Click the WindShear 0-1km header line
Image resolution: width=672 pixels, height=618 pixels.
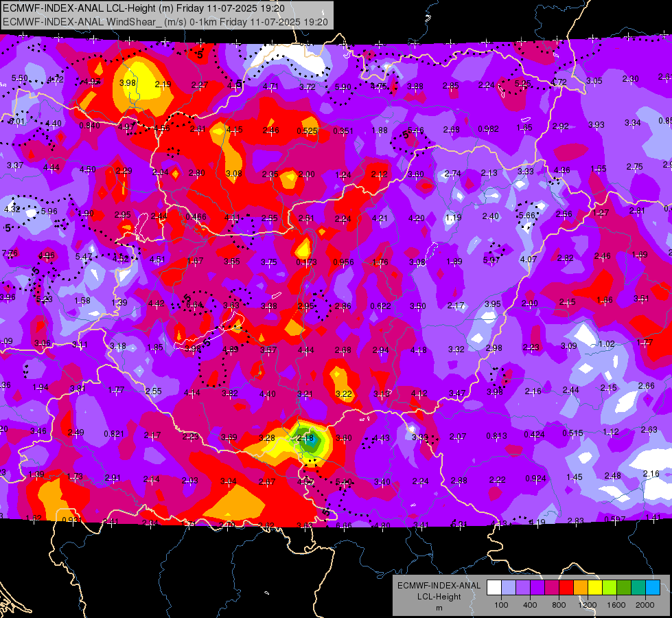165,22
